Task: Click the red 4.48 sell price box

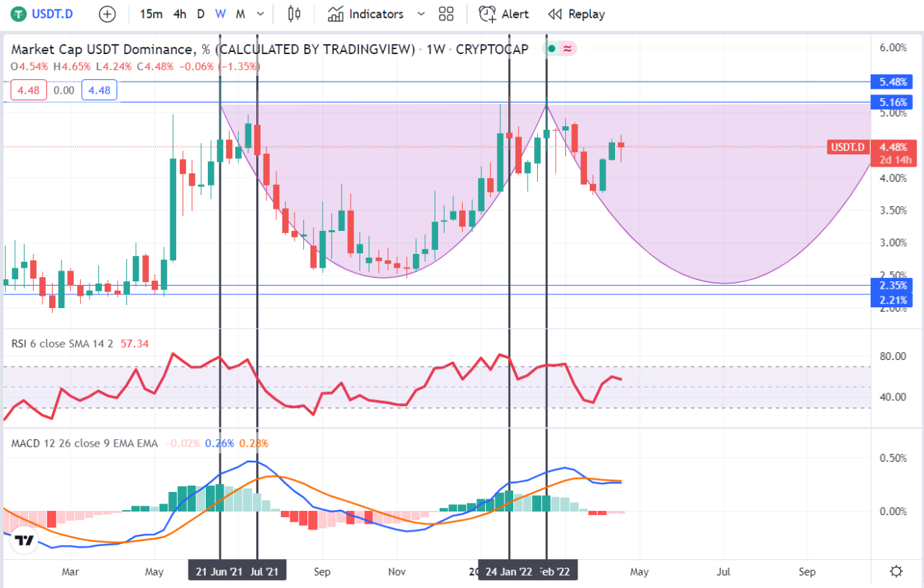Action: point(29,90)
